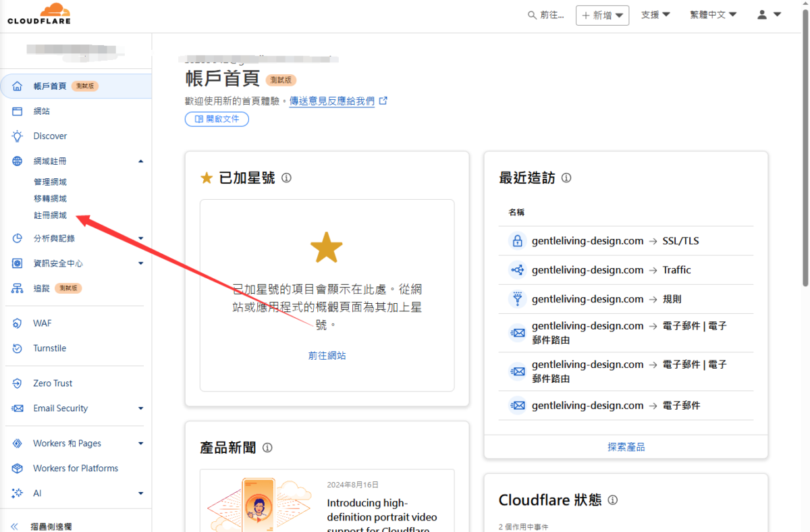Click the 探索產品 link
This screenshot has width=810, height=532.
tap(626, 447)
